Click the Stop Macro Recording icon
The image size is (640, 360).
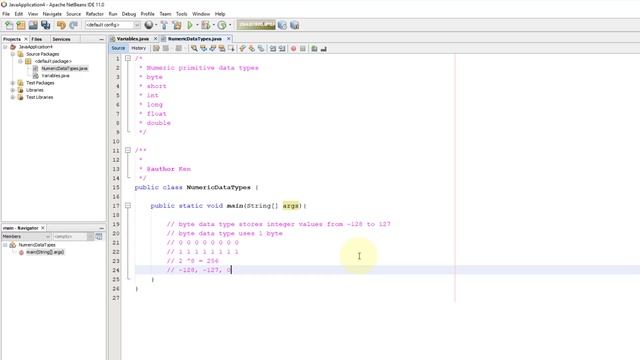302,49
